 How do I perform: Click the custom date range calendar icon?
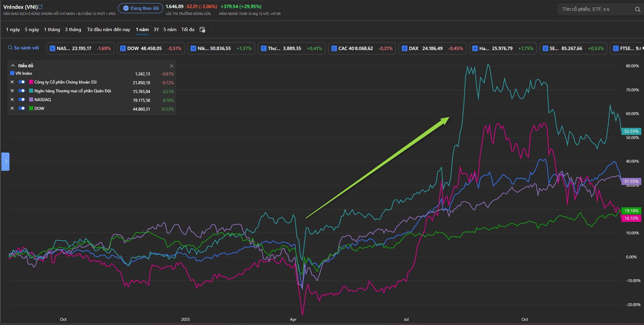click(x=202, y=30)
